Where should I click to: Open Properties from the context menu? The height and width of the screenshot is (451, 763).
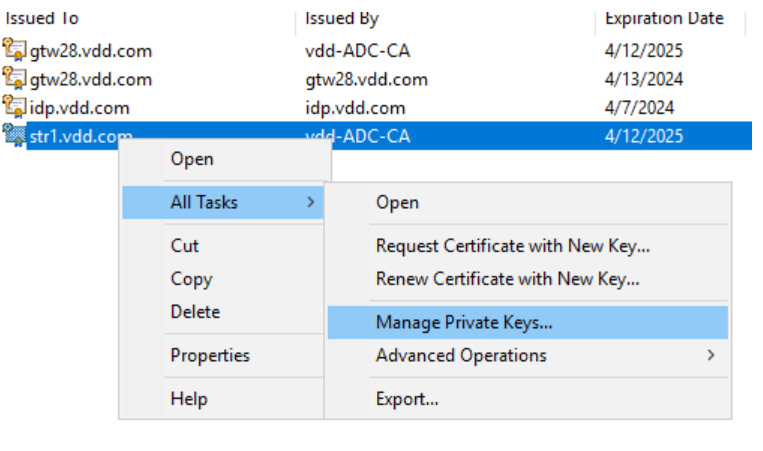point(210,355)
